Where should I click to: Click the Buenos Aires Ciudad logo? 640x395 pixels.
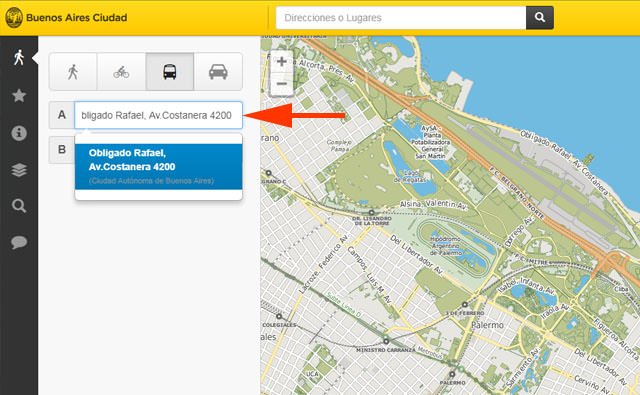(x=14, y=18)
